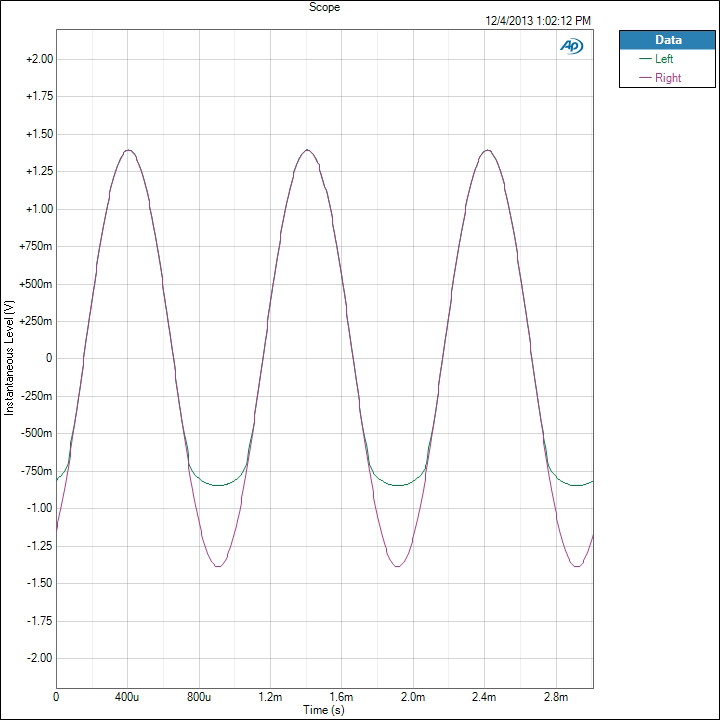Select the Right trace in the legend
This screenshot has height=720, width=720.
tap(667, 78)
